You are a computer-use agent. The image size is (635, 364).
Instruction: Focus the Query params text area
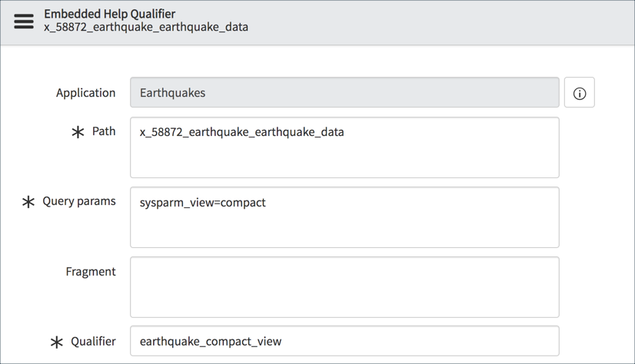[344, 227]
